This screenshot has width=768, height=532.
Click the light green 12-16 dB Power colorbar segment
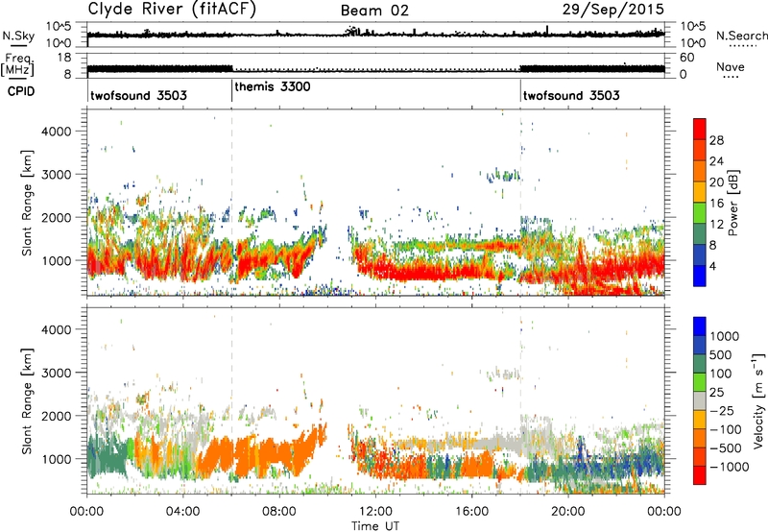point(700,213)
